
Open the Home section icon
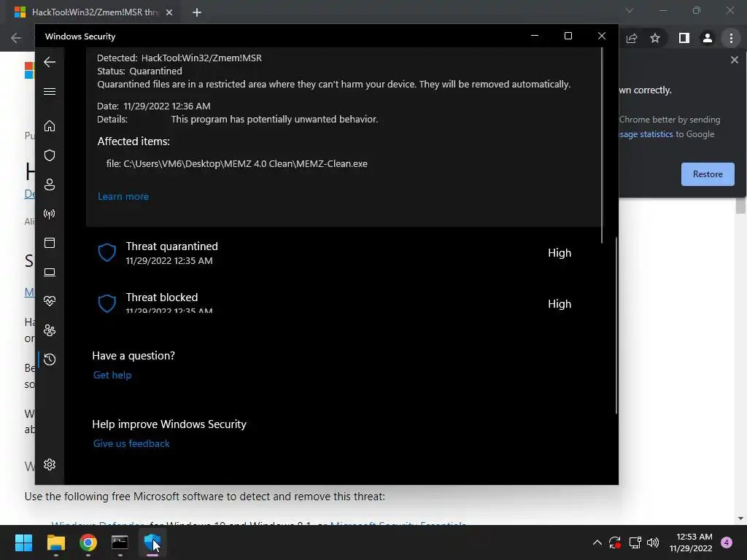[50, 126]
